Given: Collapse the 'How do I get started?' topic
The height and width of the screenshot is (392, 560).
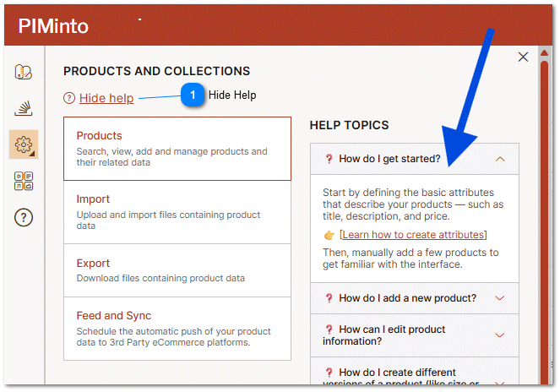Looking at the screenshot, I should point(500,159).
